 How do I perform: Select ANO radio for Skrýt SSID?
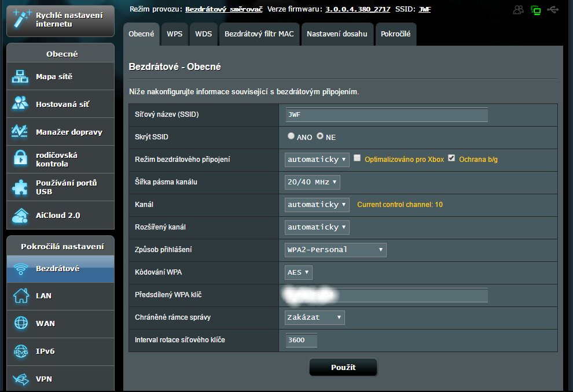point(291,137)
